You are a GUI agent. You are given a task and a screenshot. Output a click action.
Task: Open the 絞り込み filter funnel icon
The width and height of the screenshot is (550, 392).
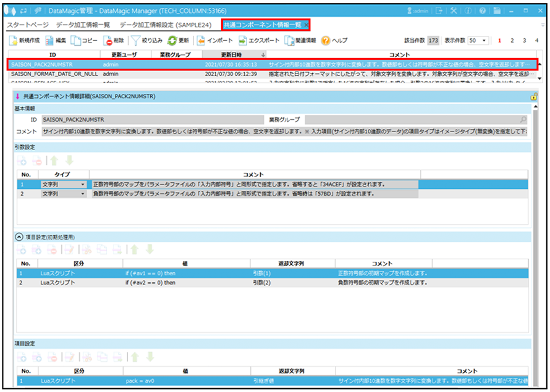coord(135,41)
